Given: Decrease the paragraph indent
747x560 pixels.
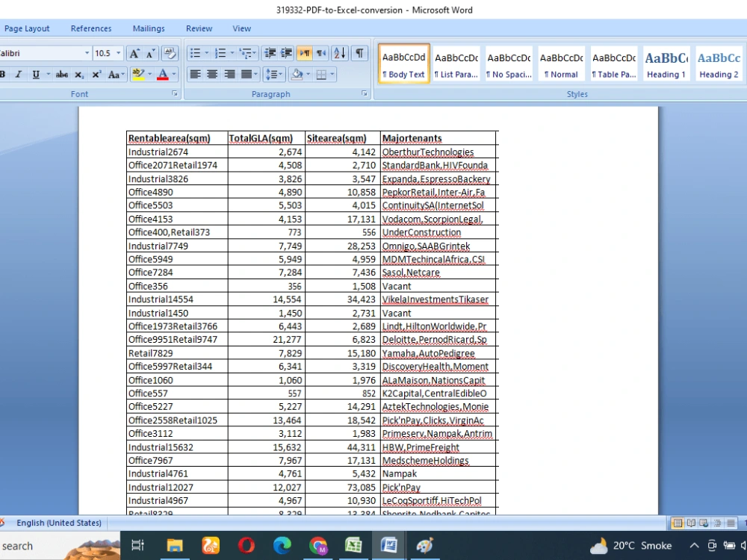Looking at the screenshot, I should (270, 53).
